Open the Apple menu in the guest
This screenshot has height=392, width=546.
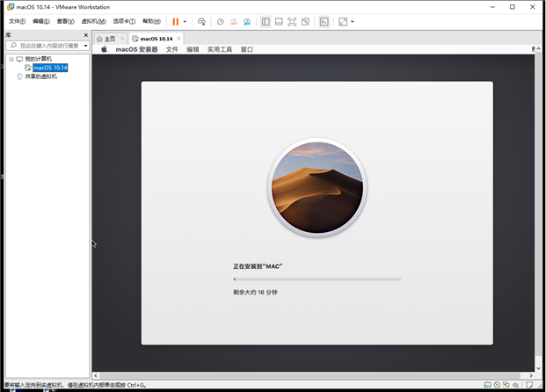pos(104,49)
